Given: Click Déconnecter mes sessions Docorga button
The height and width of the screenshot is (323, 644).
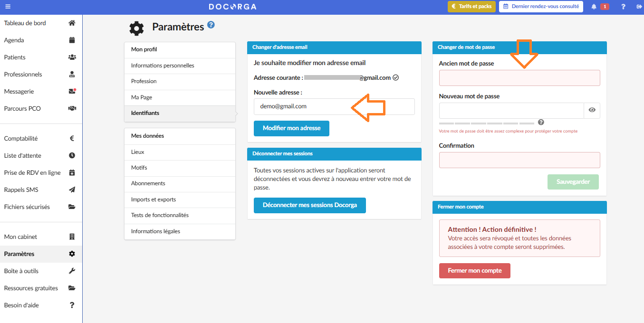Looking at the screenshot, I should coord(309,205).
